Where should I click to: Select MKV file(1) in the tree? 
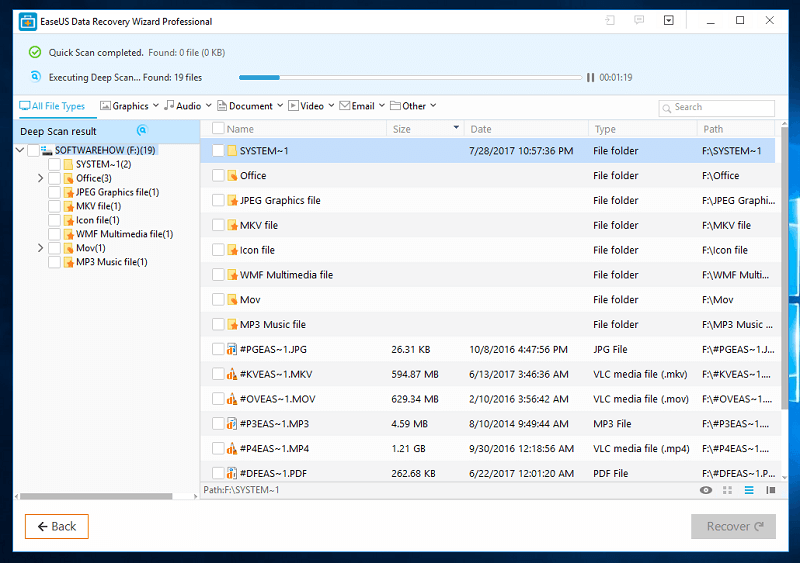point(98,206)
